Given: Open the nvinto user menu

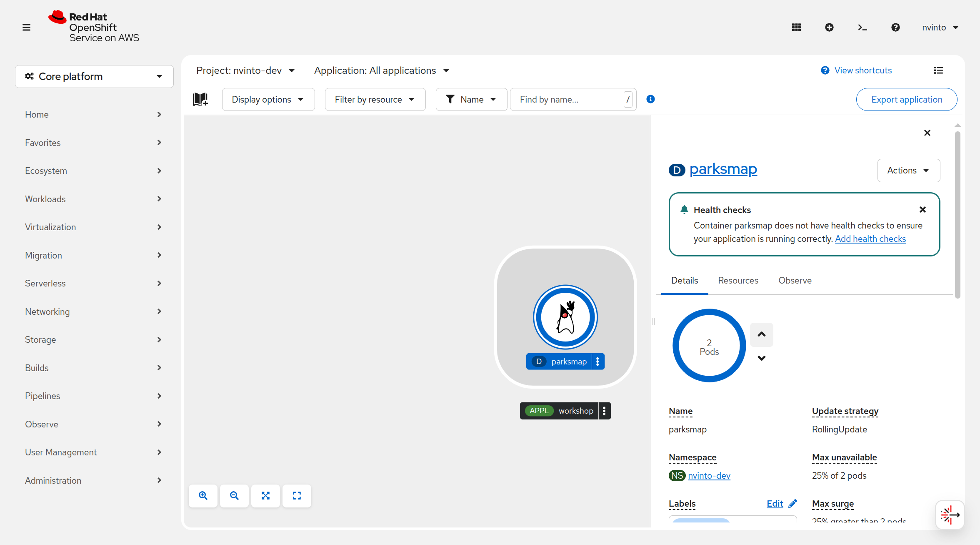Looking at the screenshot, I should [x=940, y=28].
